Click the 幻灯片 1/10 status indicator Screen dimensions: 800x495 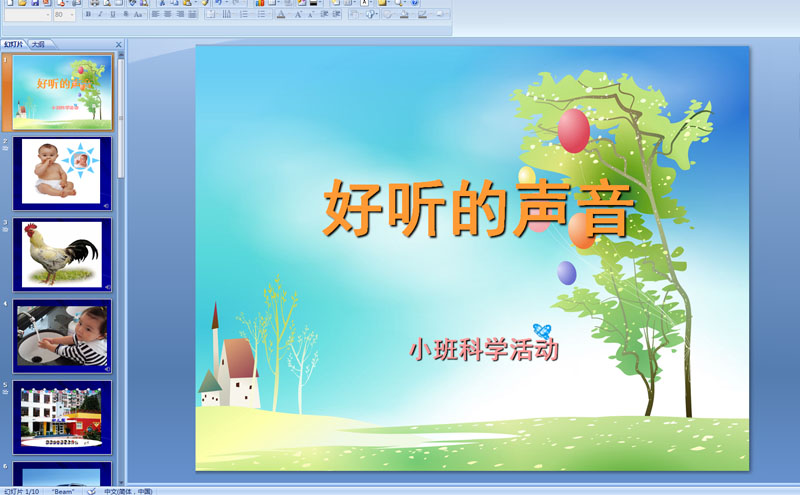(21, 491)
